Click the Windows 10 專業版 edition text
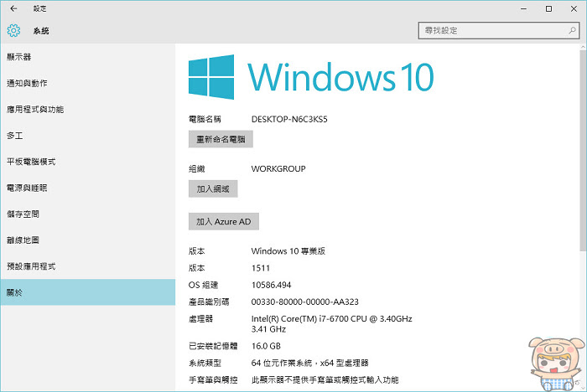587x392 pixels. point(288,251)
